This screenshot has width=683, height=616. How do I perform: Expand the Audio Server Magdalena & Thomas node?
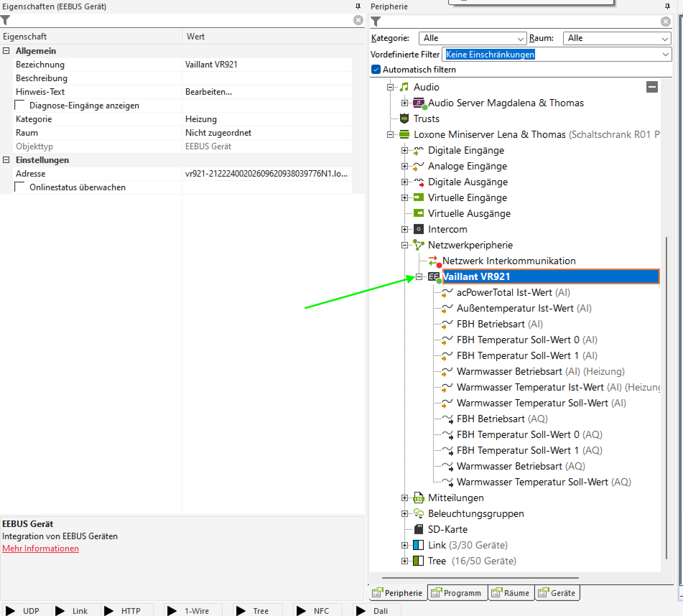tap(405, 103)
